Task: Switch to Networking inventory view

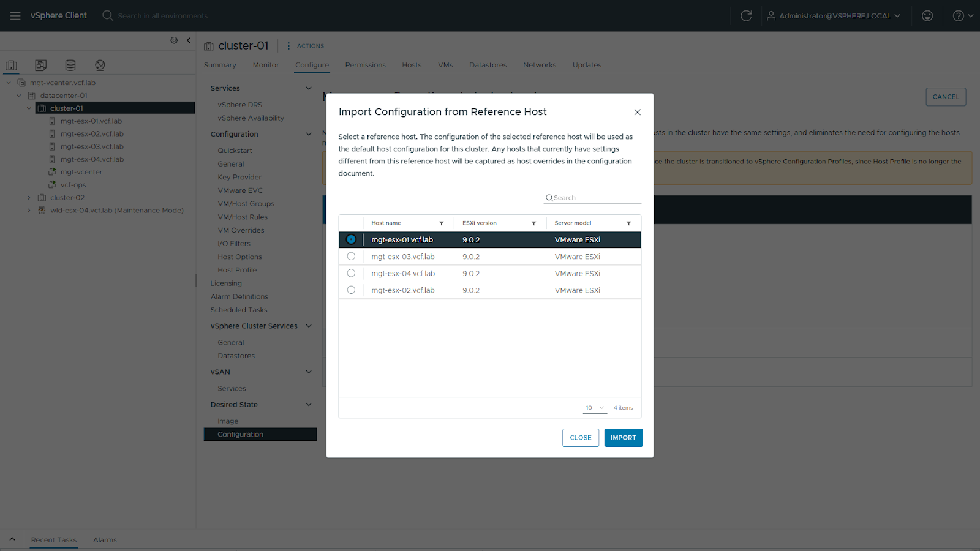Action: [100, 65]
